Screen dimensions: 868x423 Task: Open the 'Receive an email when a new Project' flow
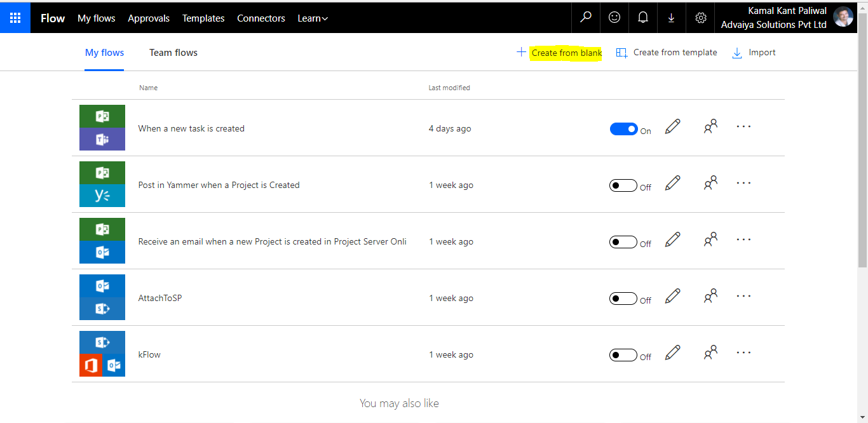point(273,241)
